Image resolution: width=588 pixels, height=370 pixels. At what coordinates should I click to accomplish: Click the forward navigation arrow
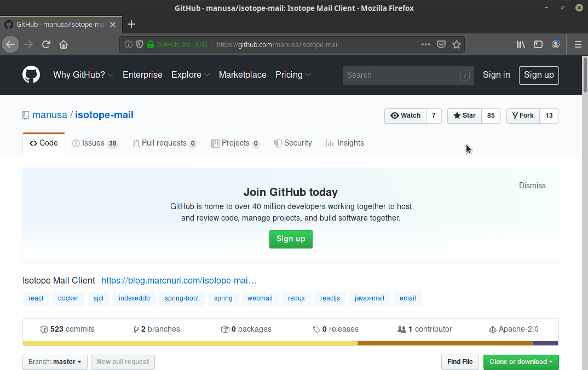click(x=28, y=45)
